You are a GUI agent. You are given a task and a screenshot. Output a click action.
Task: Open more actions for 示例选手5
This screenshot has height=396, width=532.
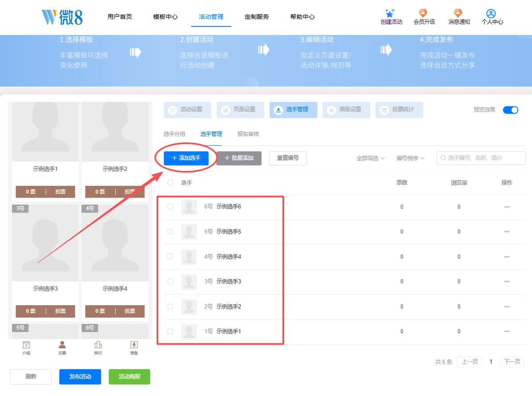coord(507,232)
